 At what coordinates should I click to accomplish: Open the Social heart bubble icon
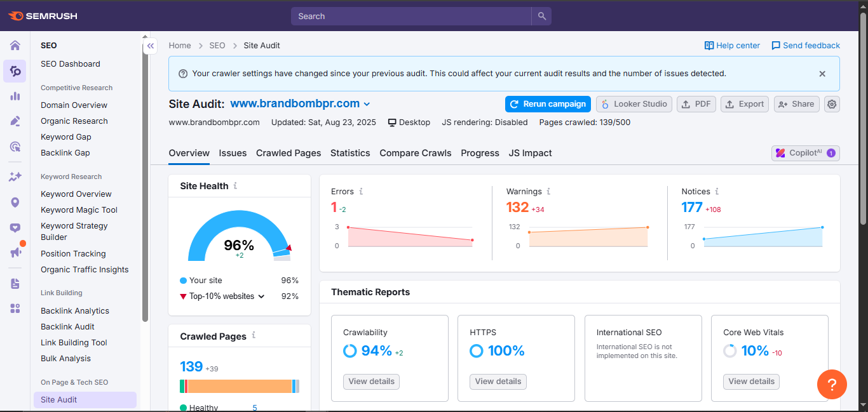pos(15,228)
